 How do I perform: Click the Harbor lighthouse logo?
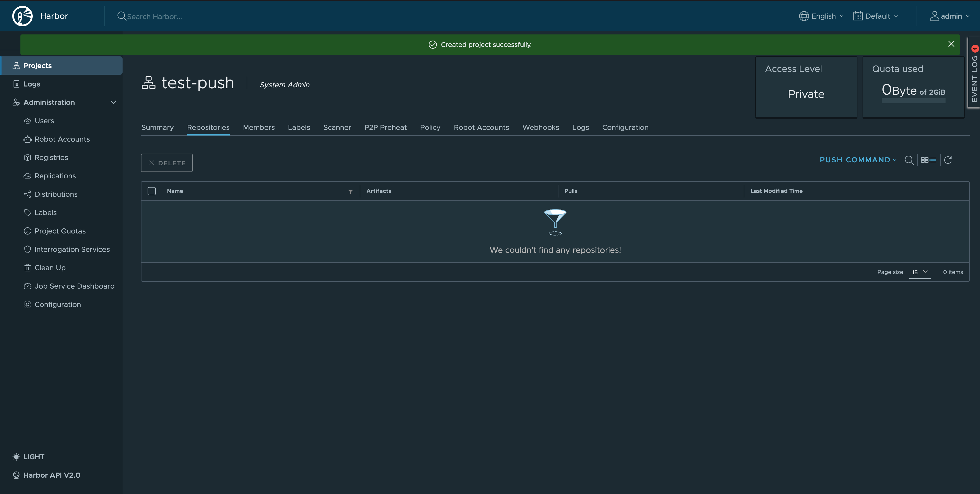click(22, 16)
